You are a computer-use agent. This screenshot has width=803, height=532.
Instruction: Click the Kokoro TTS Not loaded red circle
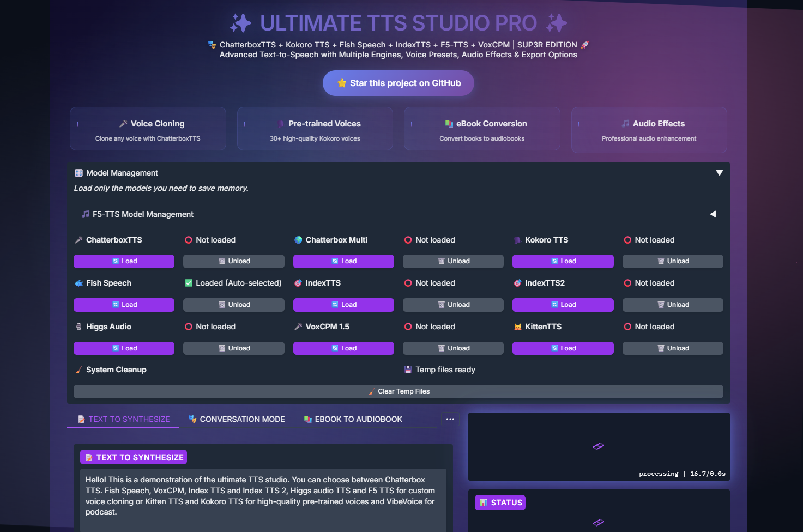tap(627, 240)
